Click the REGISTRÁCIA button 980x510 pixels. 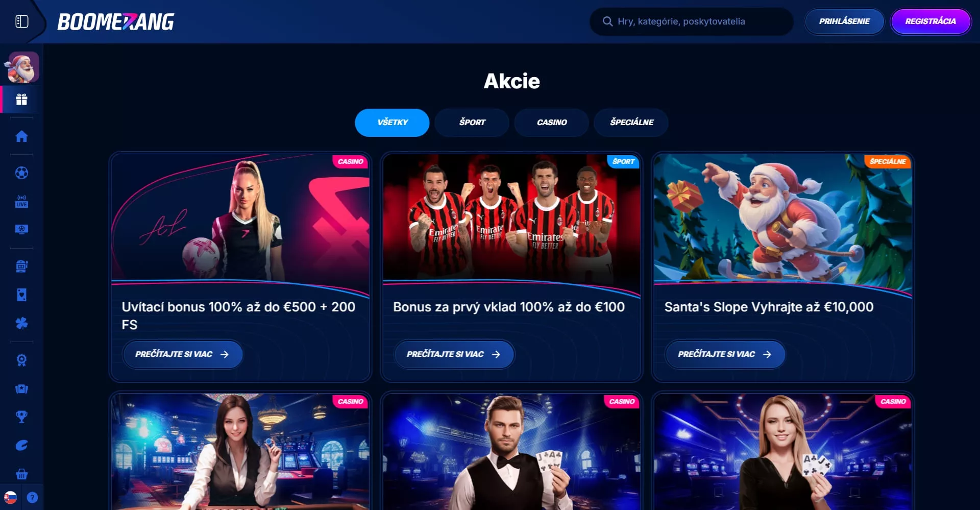(x=930, y=21)
